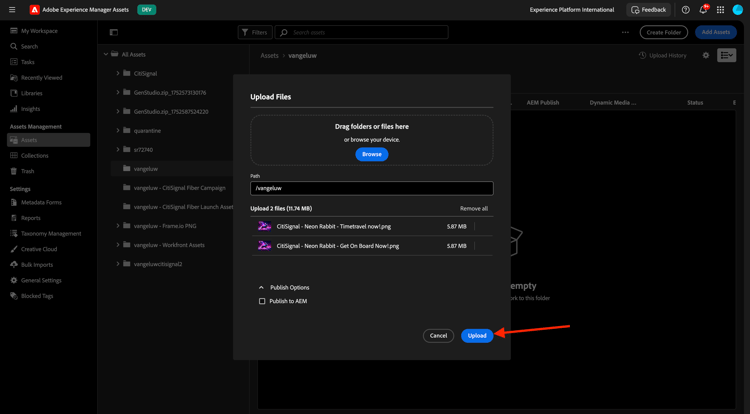Expand the sr72740 folder chevron
Screen dimensions: 750x414
(118, 150)
